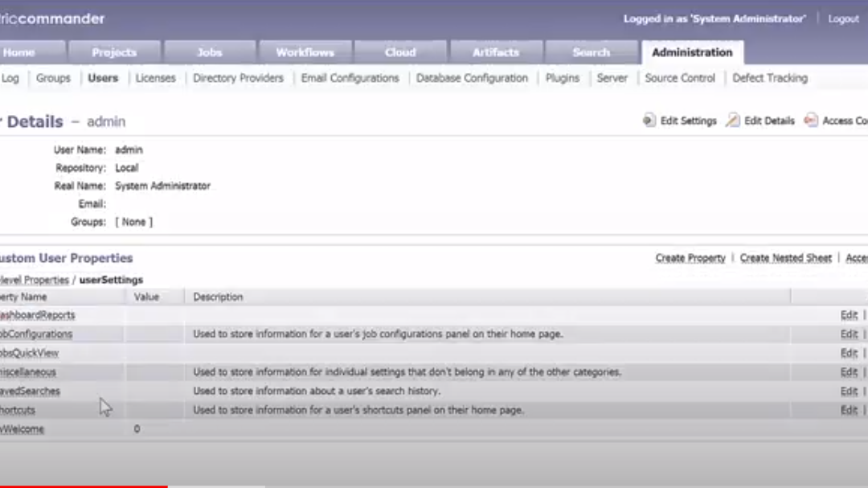Switch to the Search tab
Viewport: 868px width, 488px height.
(592, 52)
